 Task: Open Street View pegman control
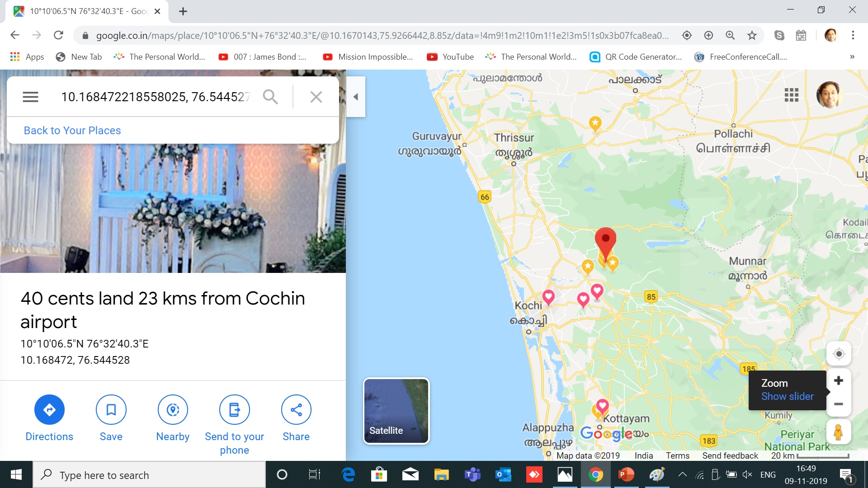pos(838,432)
